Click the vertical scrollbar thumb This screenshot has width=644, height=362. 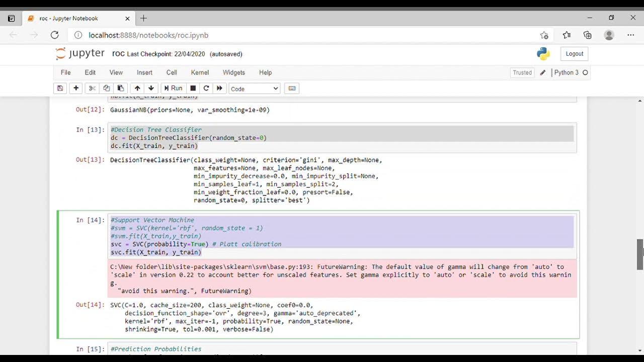click(x=640, y=254)
